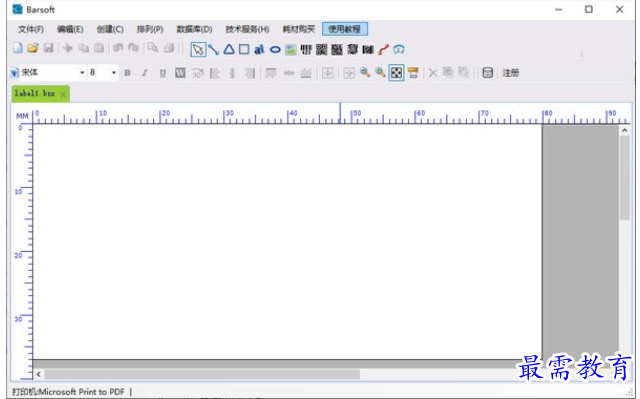
Task: Open the 文件(F) menu
Action: [31, 29]
